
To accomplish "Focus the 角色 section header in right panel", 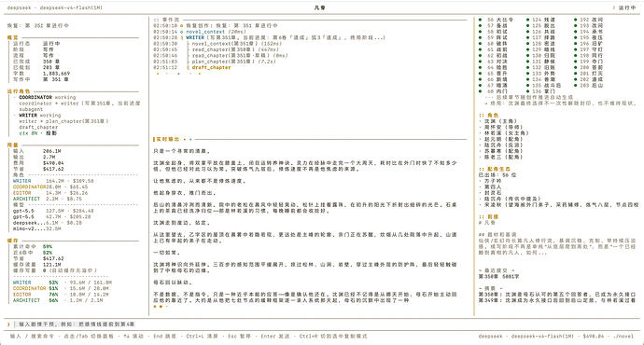I will (489, 116).
